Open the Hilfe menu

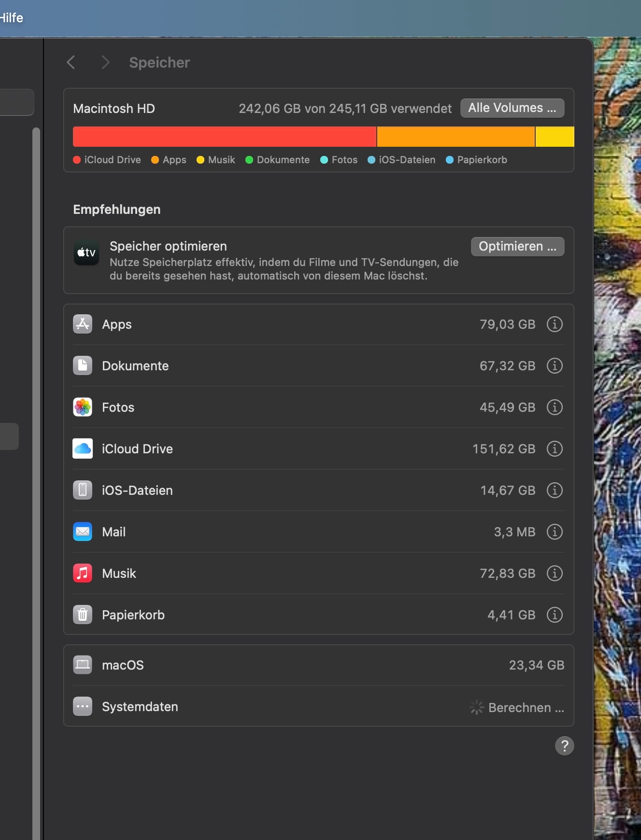(11, 18)
